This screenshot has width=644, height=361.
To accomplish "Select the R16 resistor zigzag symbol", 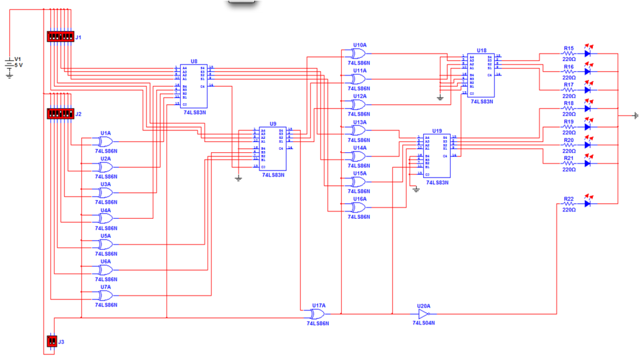I will (568, 72).
